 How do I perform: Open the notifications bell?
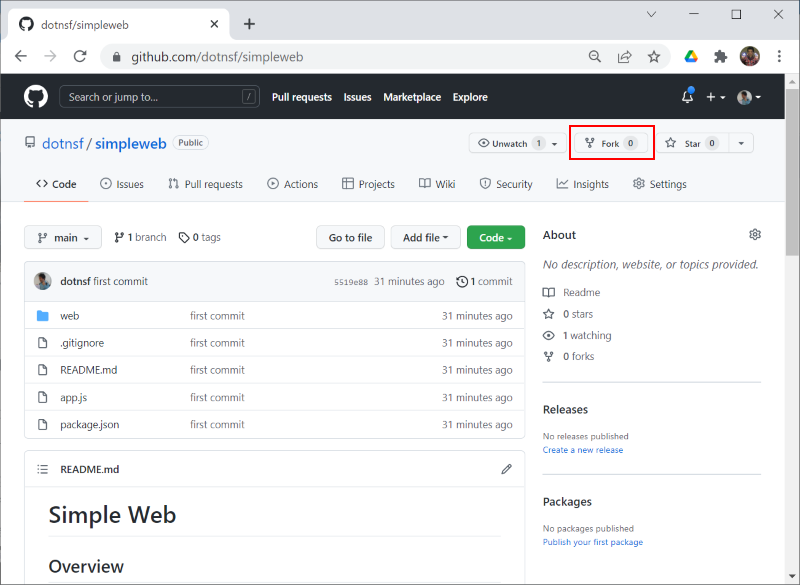[687, 96]
